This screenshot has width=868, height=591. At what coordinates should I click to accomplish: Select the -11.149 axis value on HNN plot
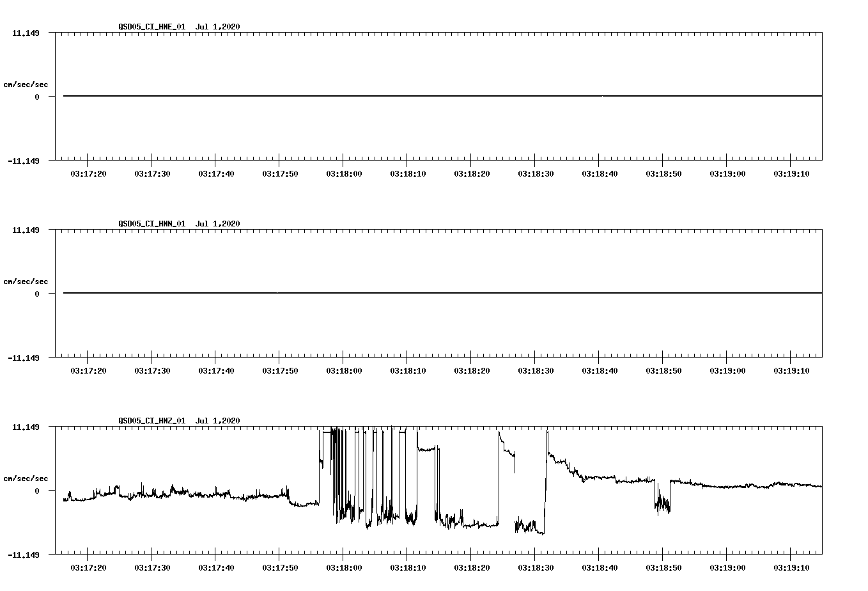(x=23, y=358)
